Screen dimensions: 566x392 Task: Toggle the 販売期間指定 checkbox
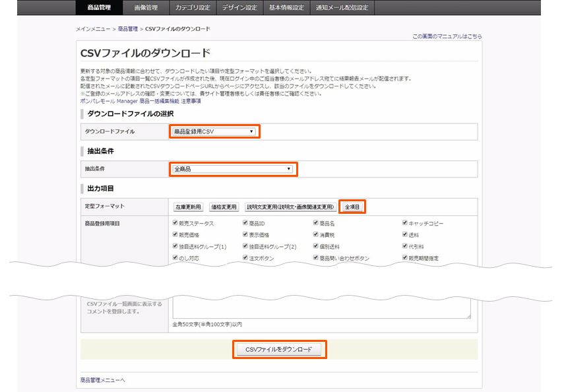(404, 257)
